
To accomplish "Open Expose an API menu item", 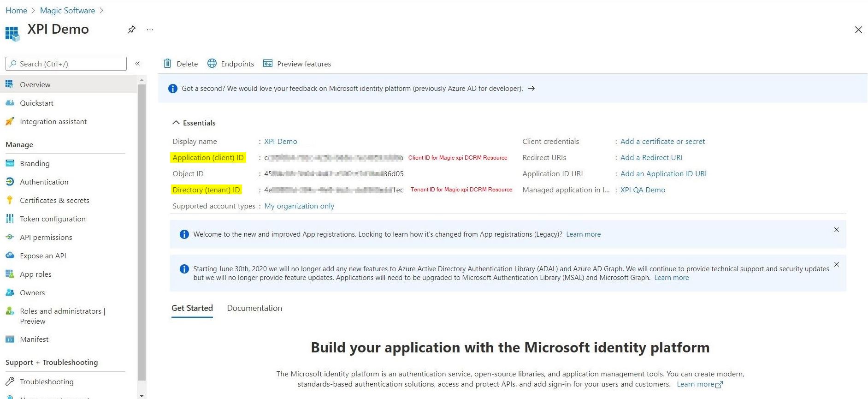I will pos(69,256).
